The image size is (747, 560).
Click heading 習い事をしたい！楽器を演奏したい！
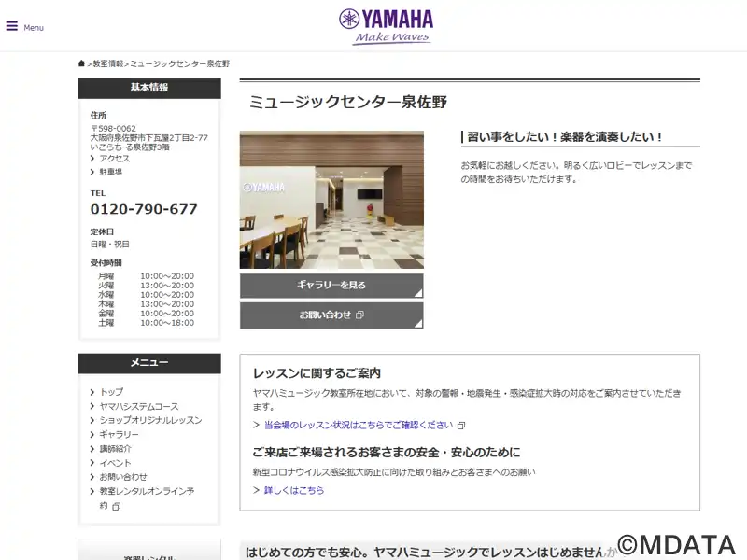coord(565,137)
